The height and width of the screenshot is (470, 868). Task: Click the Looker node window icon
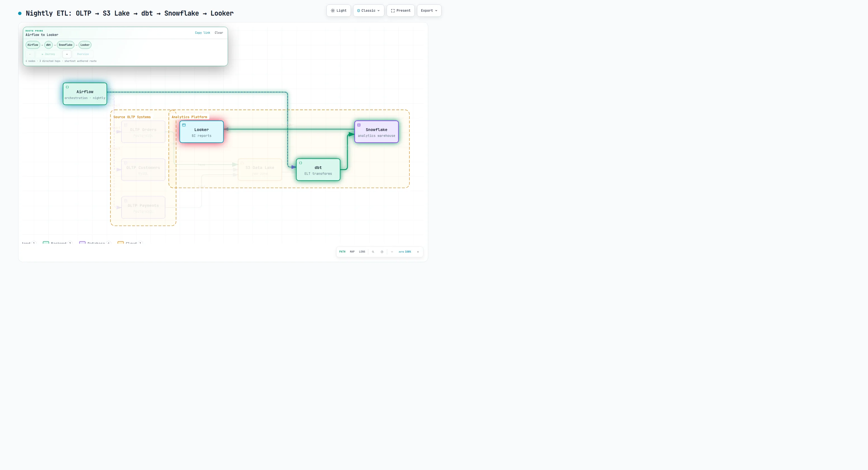click(x=184, y=125)
